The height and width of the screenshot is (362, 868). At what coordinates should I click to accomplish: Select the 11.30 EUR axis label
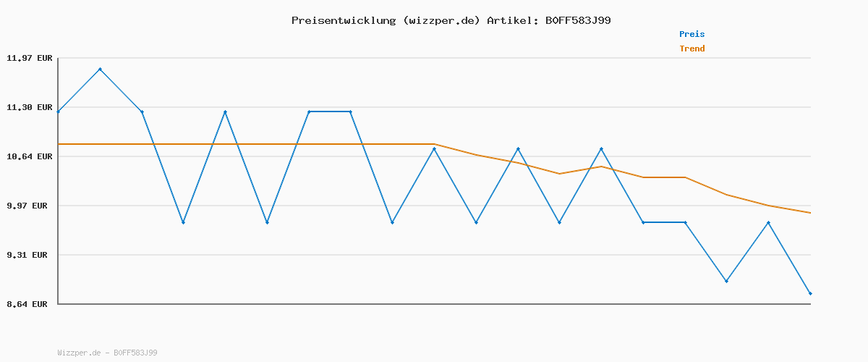click(x=29, y=107)
